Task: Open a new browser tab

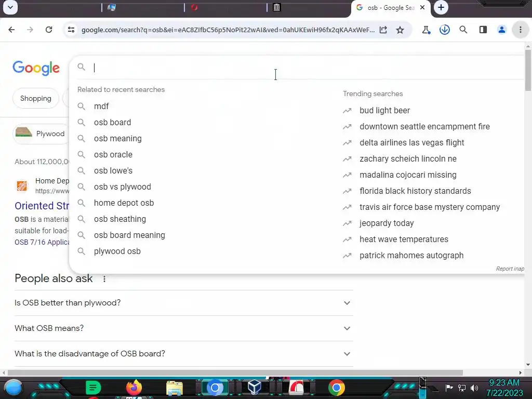Action: (441, 7)
